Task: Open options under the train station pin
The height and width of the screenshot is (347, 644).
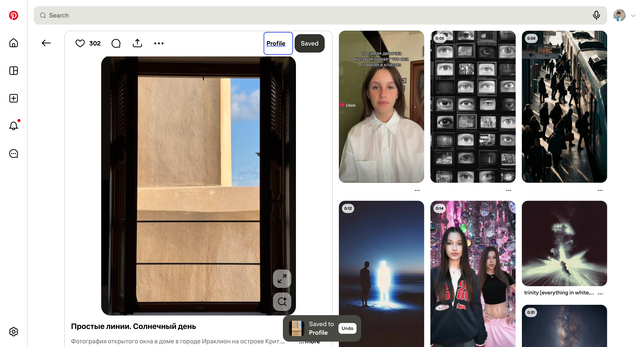Action: coord(600,190)
